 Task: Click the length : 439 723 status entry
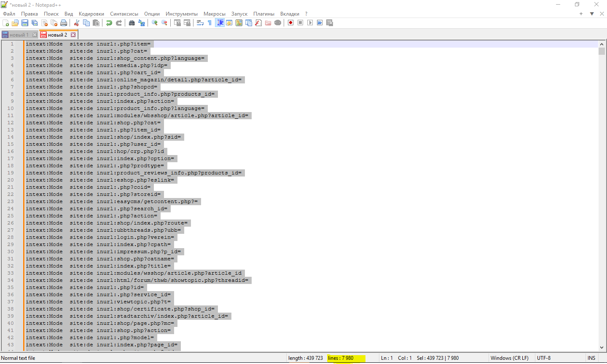pyautogui.click(x=306, y=358)
